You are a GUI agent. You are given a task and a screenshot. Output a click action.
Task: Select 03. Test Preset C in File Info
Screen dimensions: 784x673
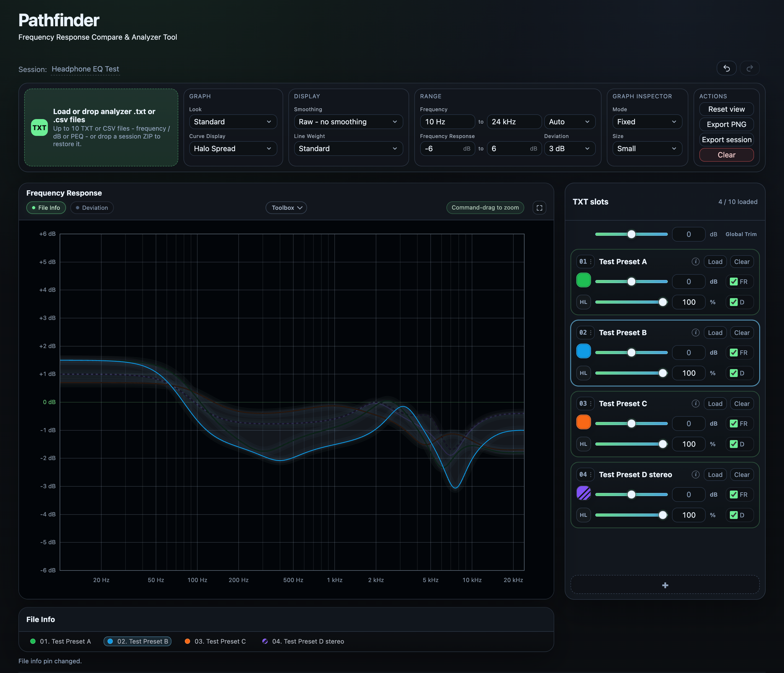[215, 641]
